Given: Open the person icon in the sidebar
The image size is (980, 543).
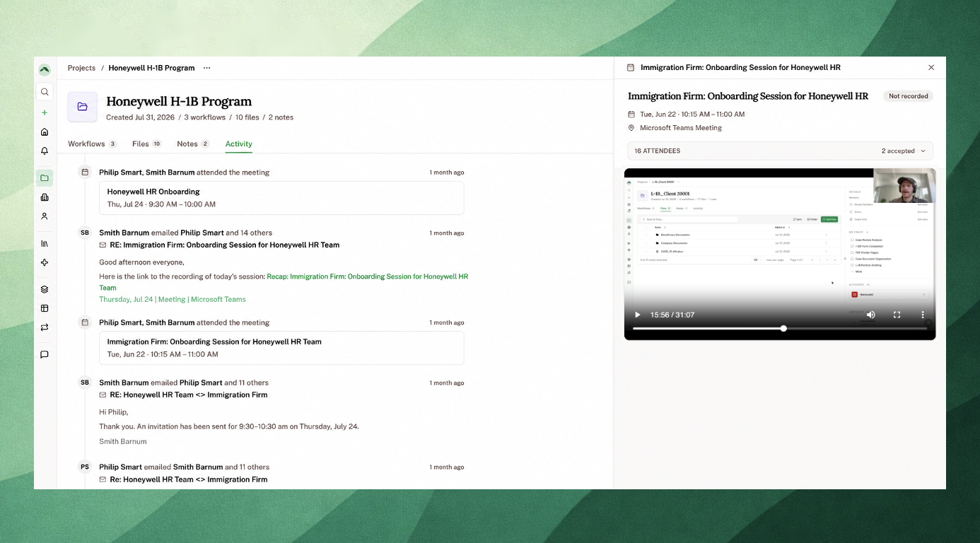Looking at the screenshot, I should tap(45, 216).
